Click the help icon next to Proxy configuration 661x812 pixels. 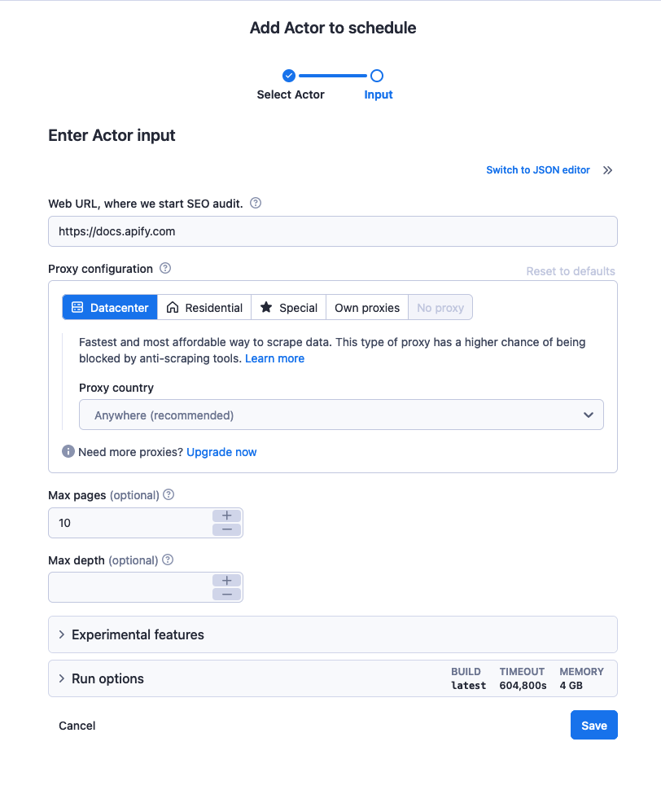point(165,268)
